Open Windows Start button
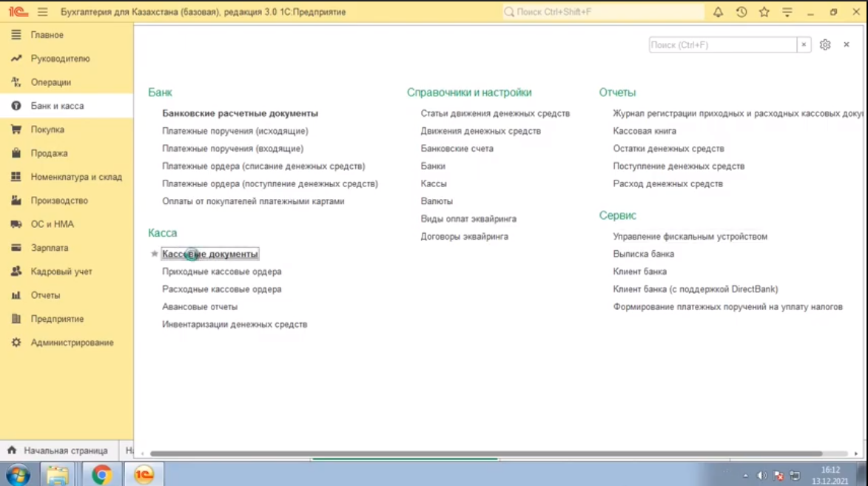868x486 pixels. (18, 475)
